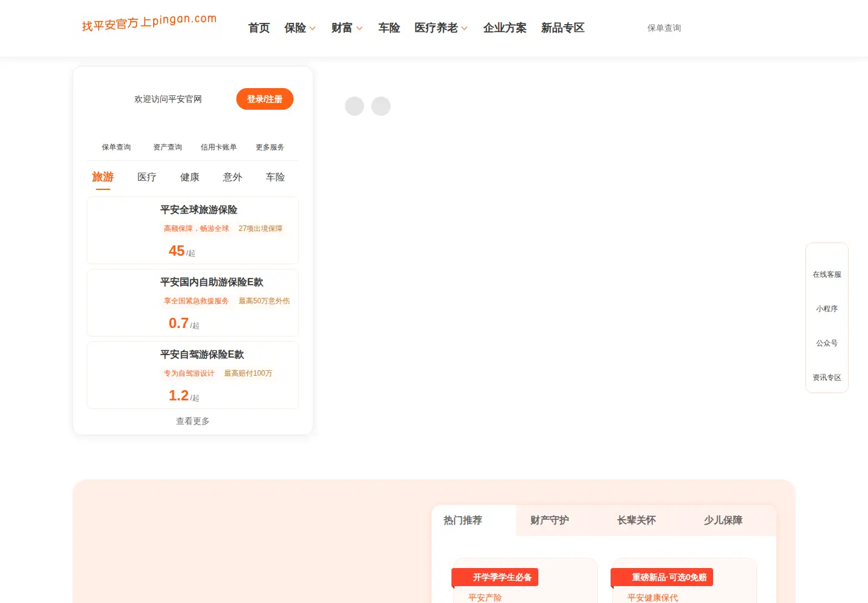The image size is (868, 603).
Task: Click 查看更多 below the product list
Action: tap(193, 421)
